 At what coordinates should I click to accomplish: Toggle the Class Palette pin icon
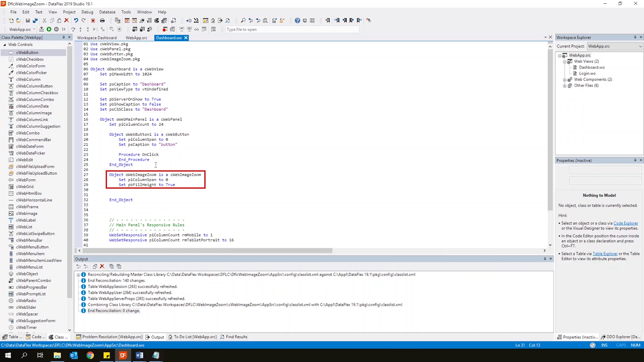coord(63,37)
